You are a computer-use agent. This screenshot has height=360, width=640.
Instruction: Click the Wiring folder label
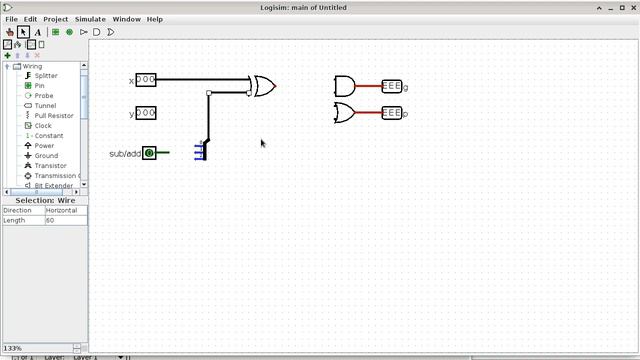coord(32,66)
